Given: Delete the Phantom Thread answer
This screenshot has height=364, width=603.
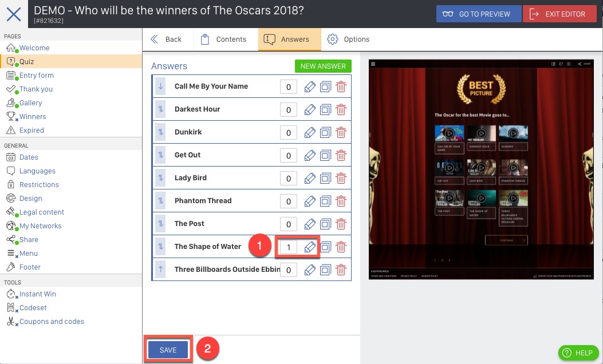Looking at the screenshot, I should tap(341, 201).
